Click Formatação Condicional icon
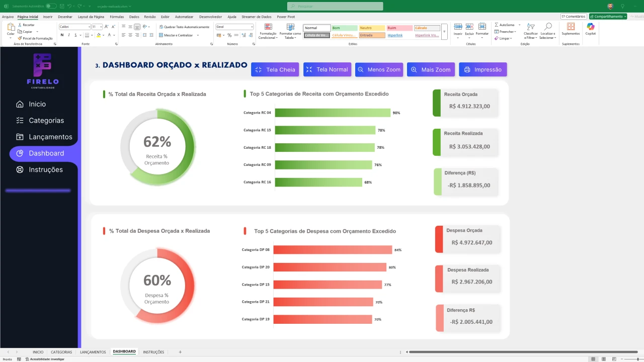The width and height of the screenshot is (644, 362). (x=268, y=31)
